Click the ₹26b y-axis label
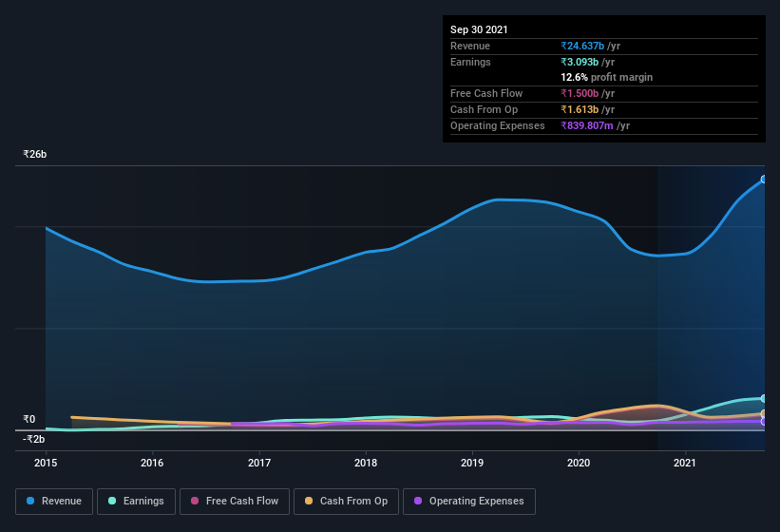The width and height of the screenshot is (780, 532). [35, 154]
